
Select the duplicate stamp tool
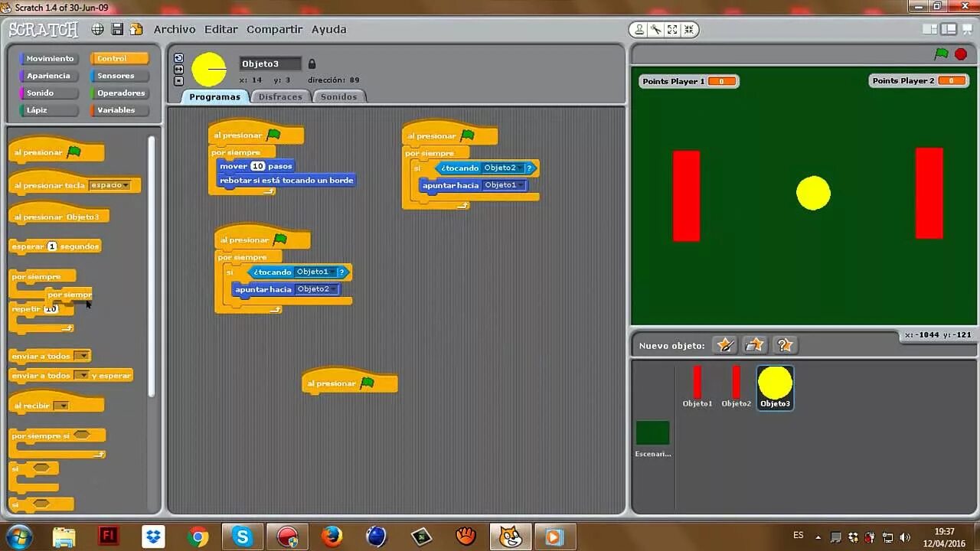(639, 30)
